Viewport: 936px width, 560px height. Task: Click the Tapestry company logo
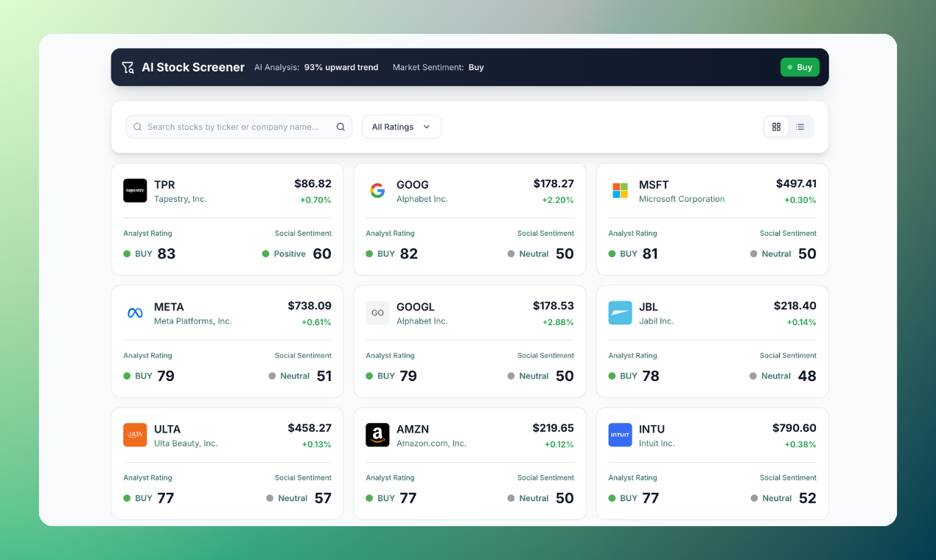pos(135,190)
